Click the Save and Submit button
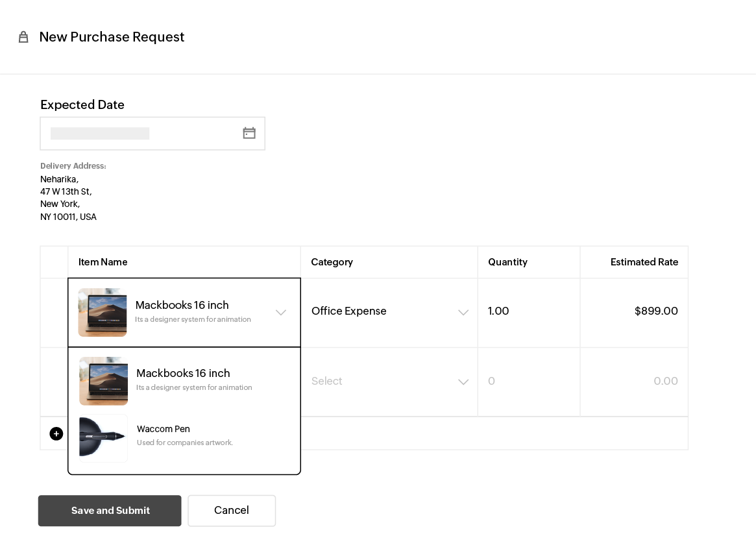Screen dimensions: 756x558 point(110,511)
